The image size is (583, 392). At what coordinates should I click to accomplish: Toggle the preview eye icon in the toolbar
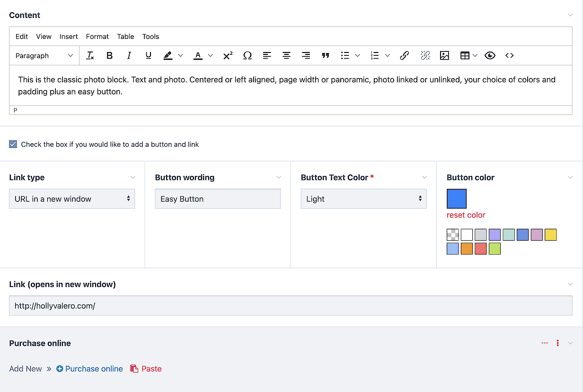[x=490, y=56]
